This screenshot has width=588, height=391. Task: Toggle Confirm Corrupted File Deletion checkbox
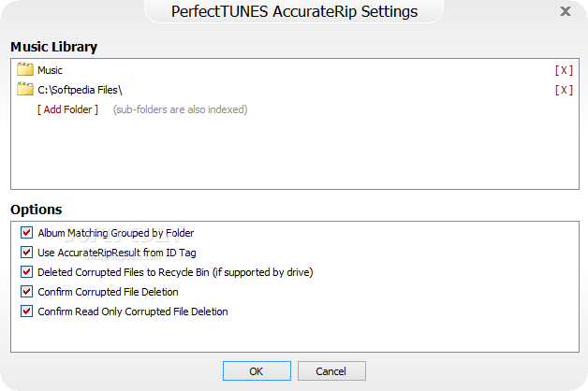tap(26, 291)
